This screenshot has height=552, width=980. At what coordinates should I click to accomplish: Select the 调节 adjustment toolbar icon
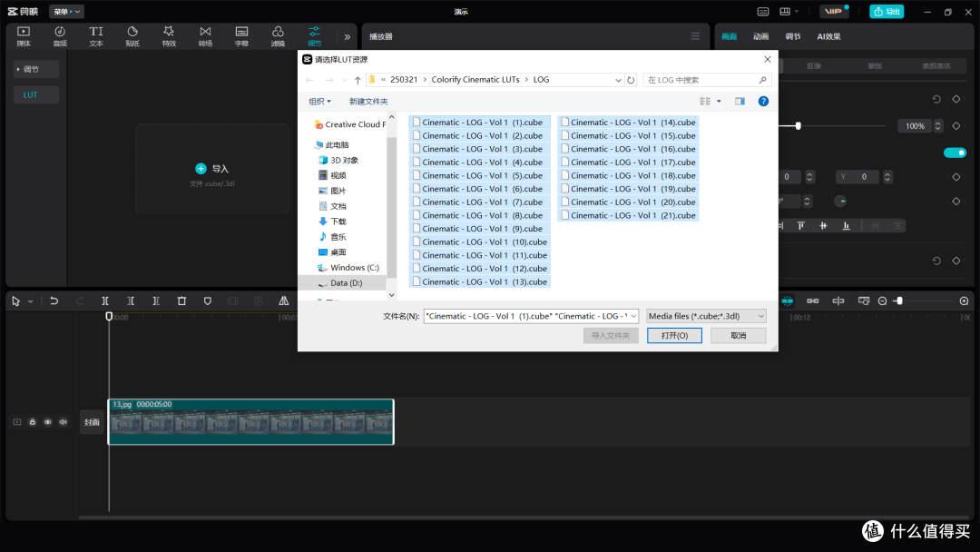point(314,36)
